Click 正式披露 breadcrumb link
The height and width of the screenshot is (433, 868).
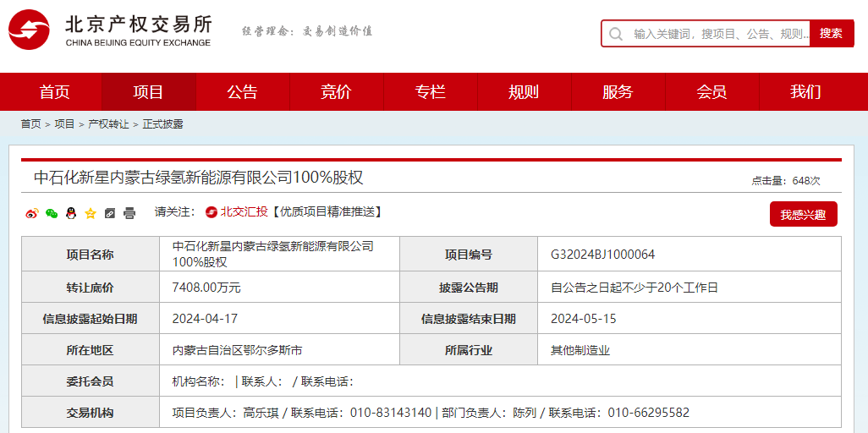tap(162, 124)
